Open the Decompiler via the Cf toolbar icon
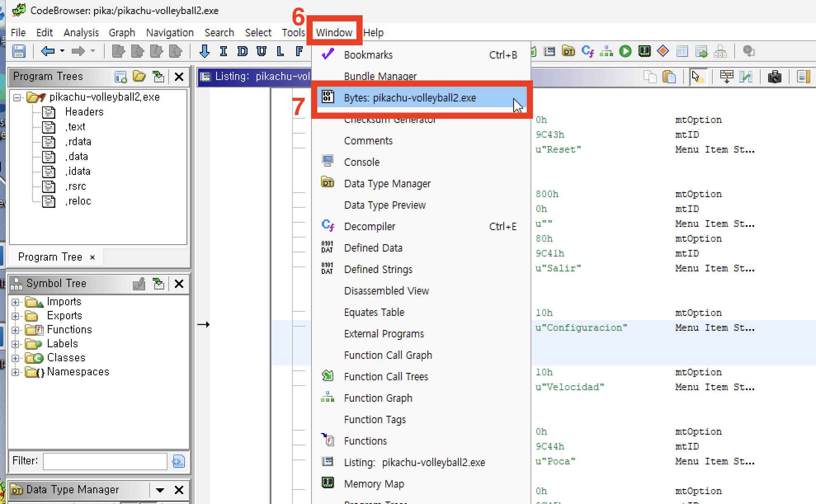This screenshot has height=504, width=816. [x=587, y=52]
